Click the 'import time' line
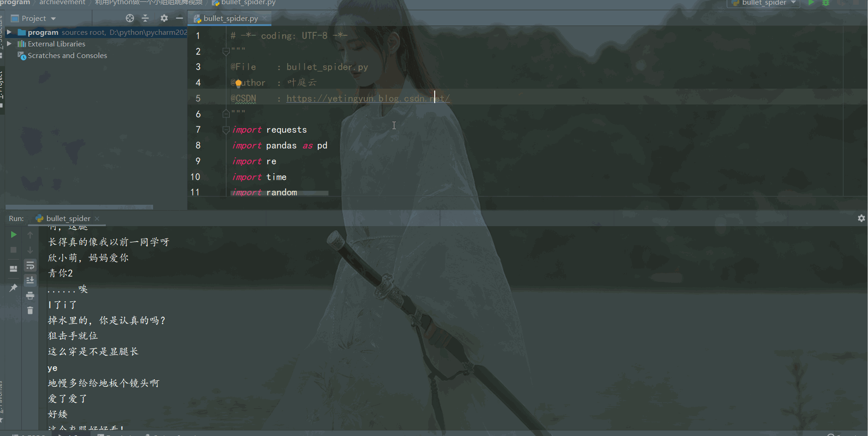Image resolution: width=868 pixels, height=436 pixels. pos(259,177)
